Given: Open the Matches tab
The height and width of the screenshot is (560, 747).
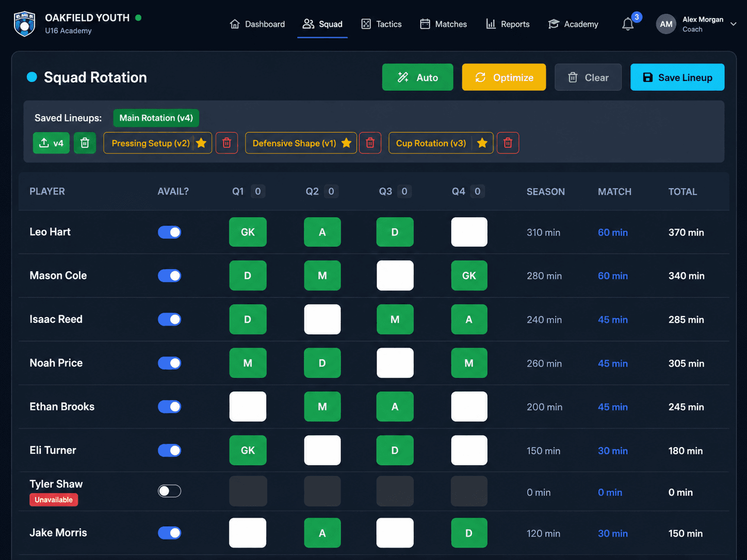Looking at the screenshot, I should [443, 24].
